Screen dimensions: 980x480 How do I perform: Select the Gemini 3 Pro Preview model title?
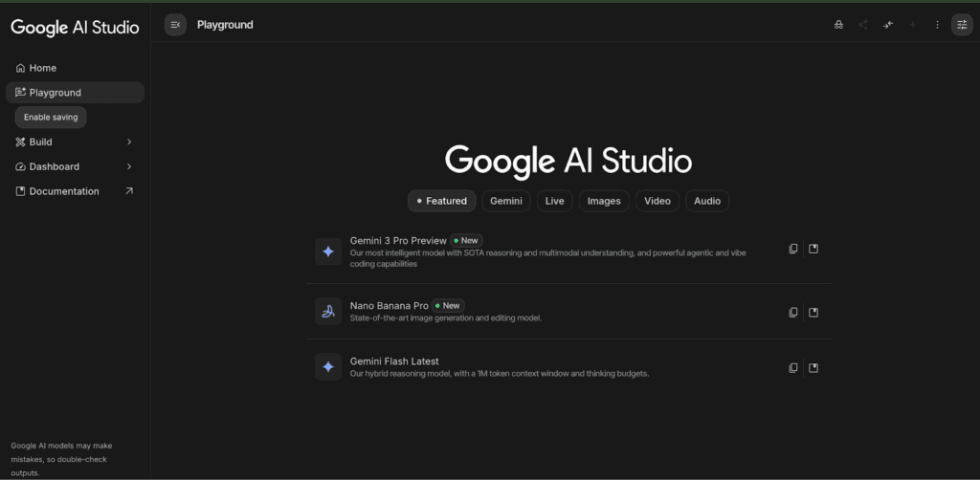pos(398,240)
